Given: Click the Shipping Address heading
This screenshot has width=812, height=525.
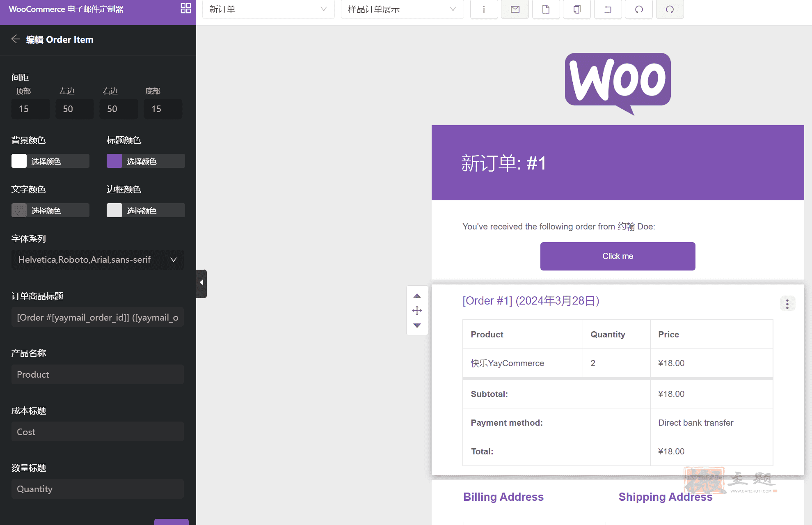Looking at the screenshot, I should pyautogui.click(x=665, y=497).
